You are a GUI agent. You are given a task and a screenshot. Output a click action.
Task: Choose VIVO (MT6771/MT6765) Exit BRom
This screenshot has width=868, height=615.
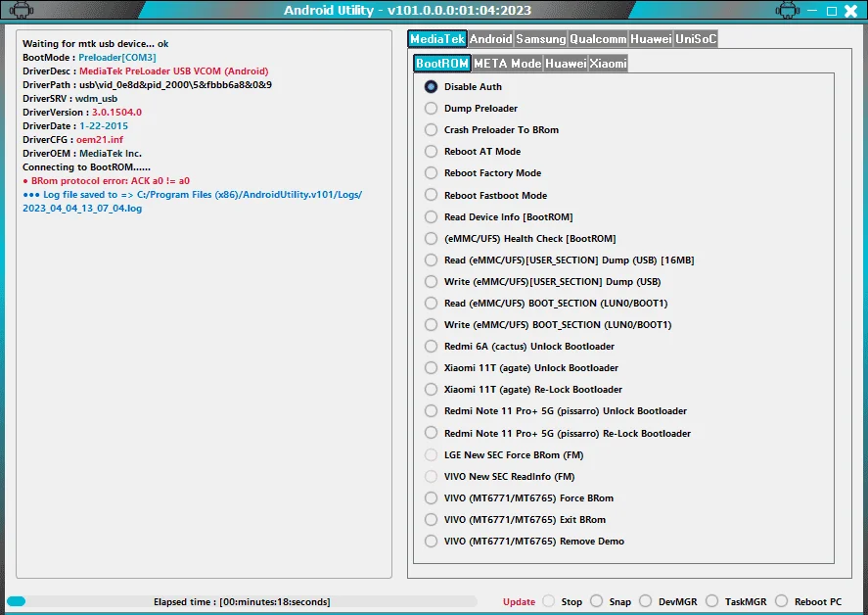click(x=431, y=520)
